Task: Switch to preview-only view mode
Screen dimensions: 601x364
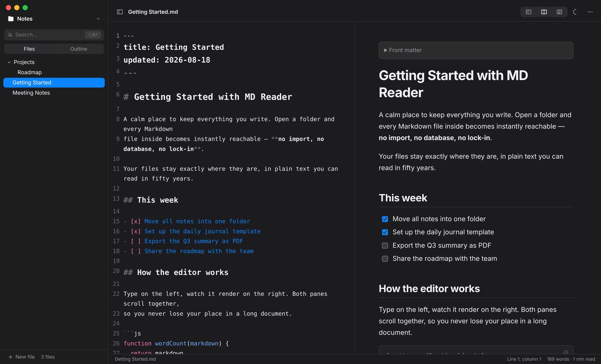Action: (x=559, y=12)
